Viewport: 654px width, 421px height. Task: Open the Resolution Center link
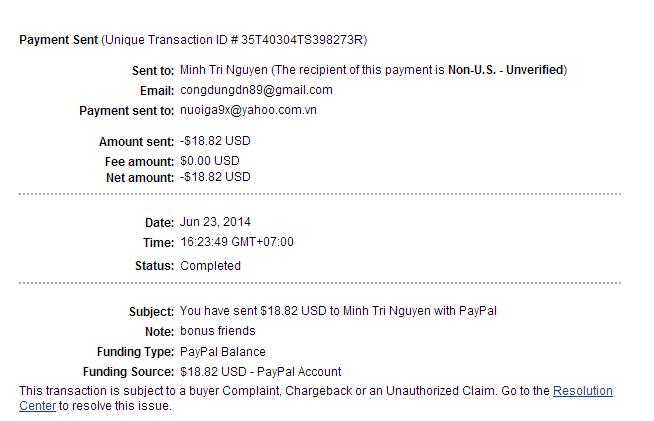click(x=582, y=391)
